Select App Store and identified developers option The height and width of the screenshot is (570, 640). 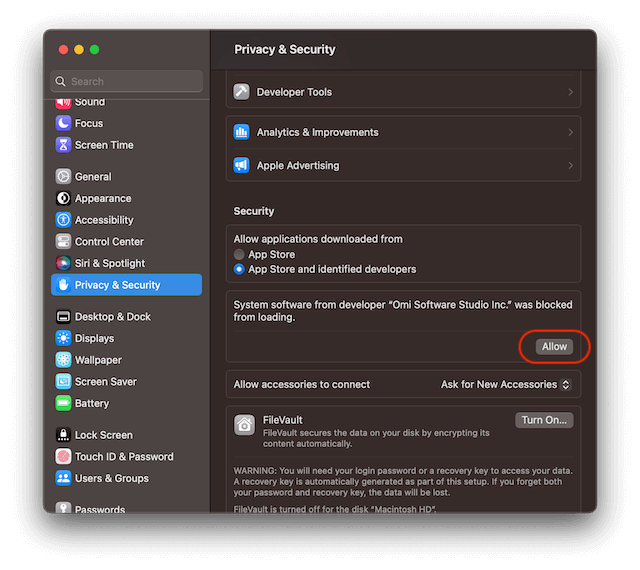pos(240,269)
